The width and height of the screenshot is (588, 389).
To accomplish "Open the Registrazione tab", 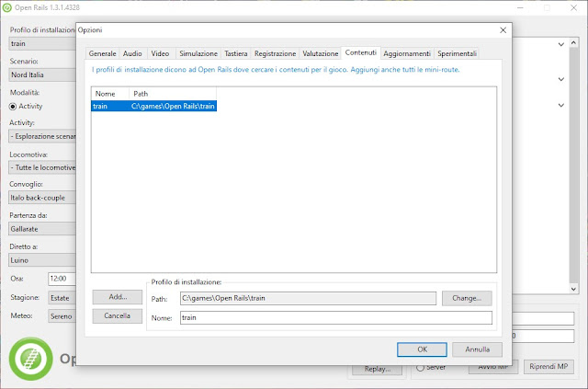I will (276, 53).
